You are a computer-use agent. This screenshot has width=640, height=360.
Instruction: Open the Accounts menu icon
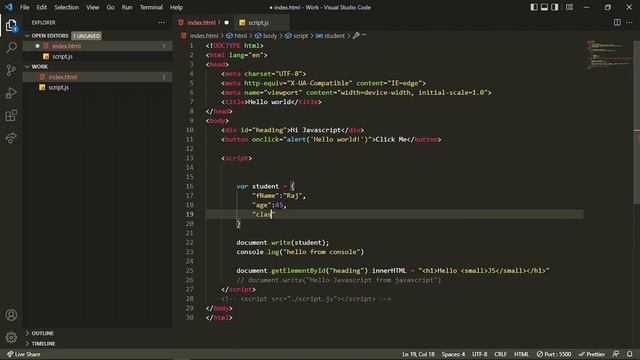[x=11, y=315]
